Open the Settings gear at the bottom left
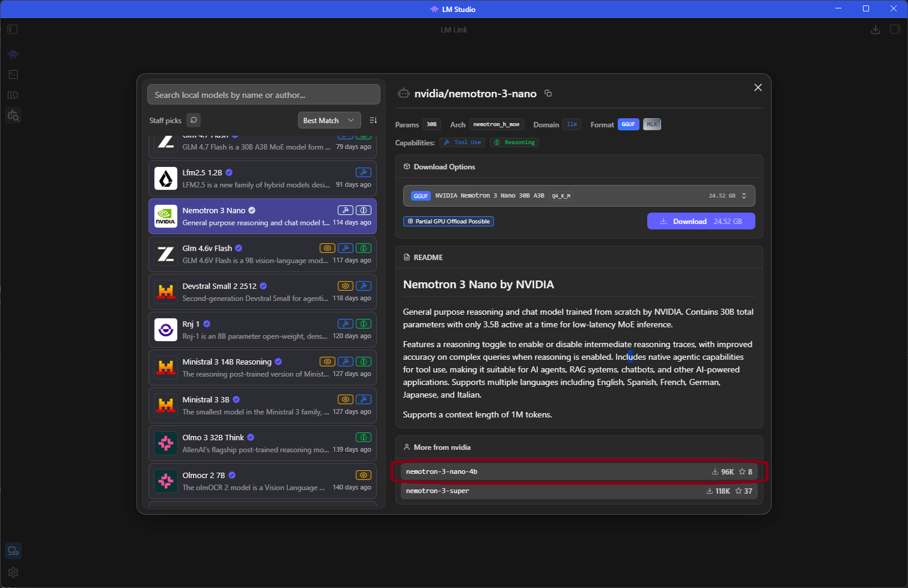The width and height of the screenshot is (908, 588). (x=13, y=572)
